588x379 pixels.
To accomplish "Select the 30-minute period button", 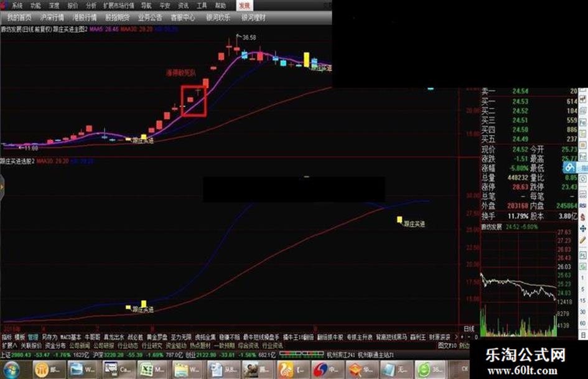I will coord(582,312).
